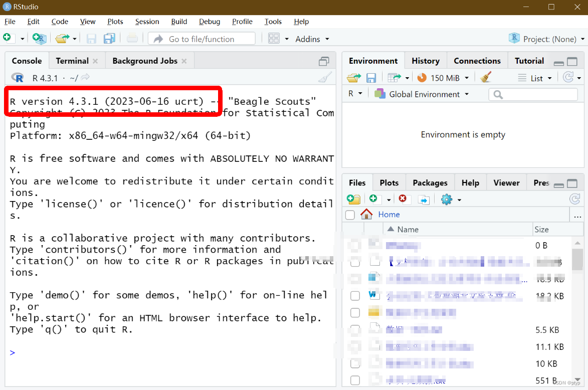Click the Open File folder icon

[62, 38]
